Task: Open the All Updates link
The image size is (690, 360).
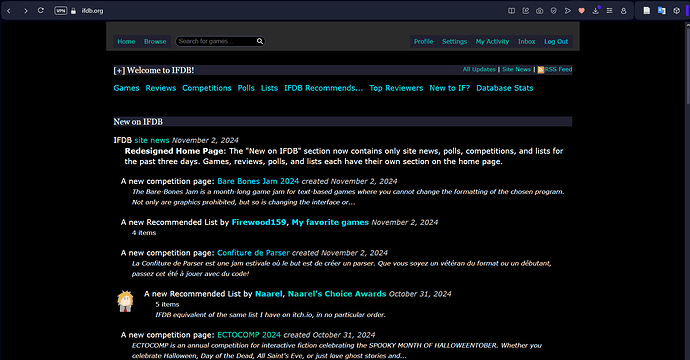Action: [479, 69]
